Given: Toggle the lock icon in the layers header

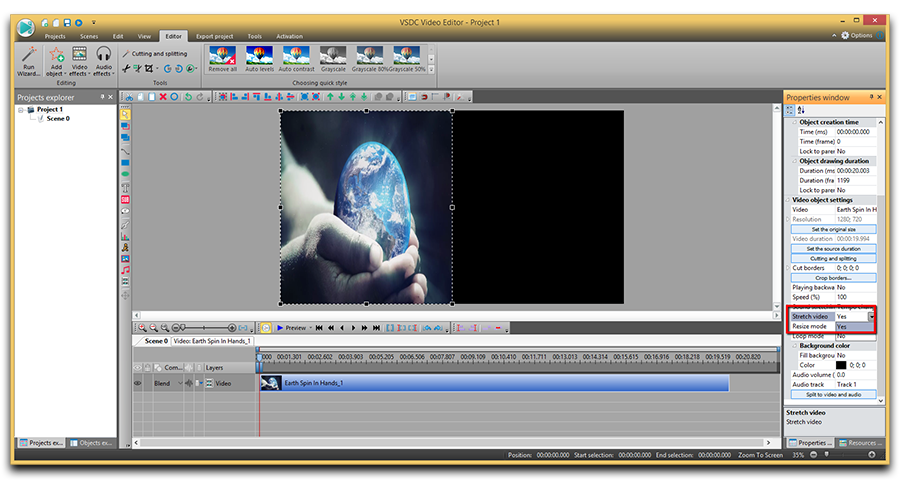Looking at the screenshot, I should 148,368.
